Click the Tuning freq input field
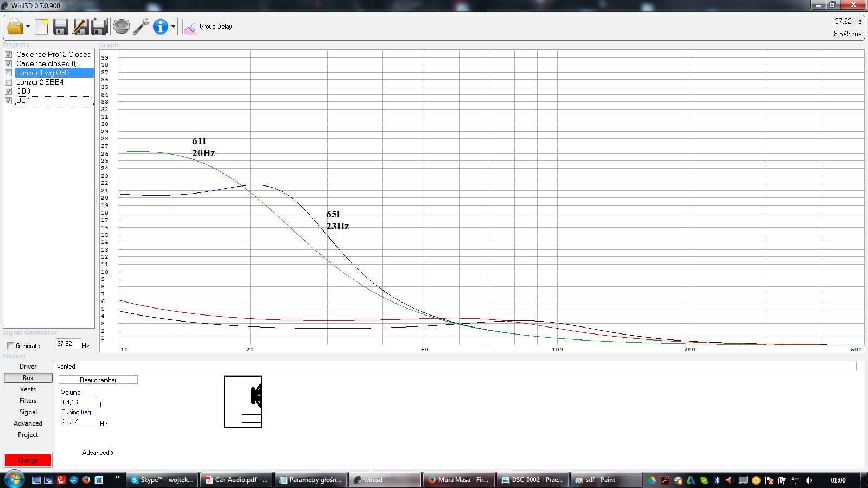 pos(79,422)
